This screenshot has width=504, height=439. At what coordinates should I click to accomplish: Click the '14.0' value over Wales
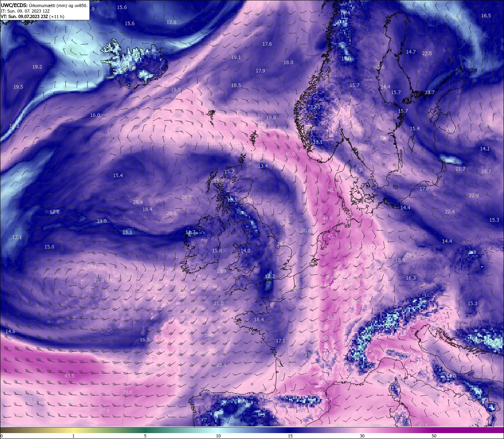click(x=245, y=251)
